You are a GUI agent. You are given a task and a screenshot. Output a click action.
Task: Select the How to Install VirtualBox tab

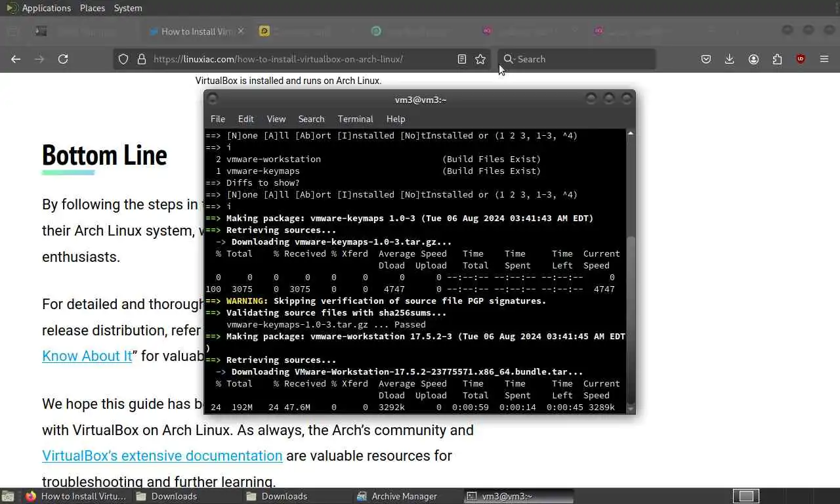[x=197, y=31]
